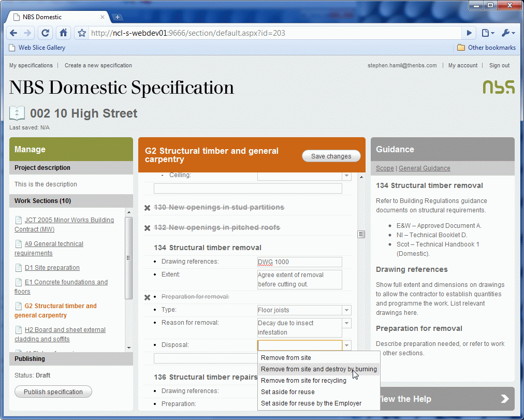This screenshot has height=420, width=524.
Task: Restore the Preparation for removal item
Action: pyautogui.click(x=147, y=297)
